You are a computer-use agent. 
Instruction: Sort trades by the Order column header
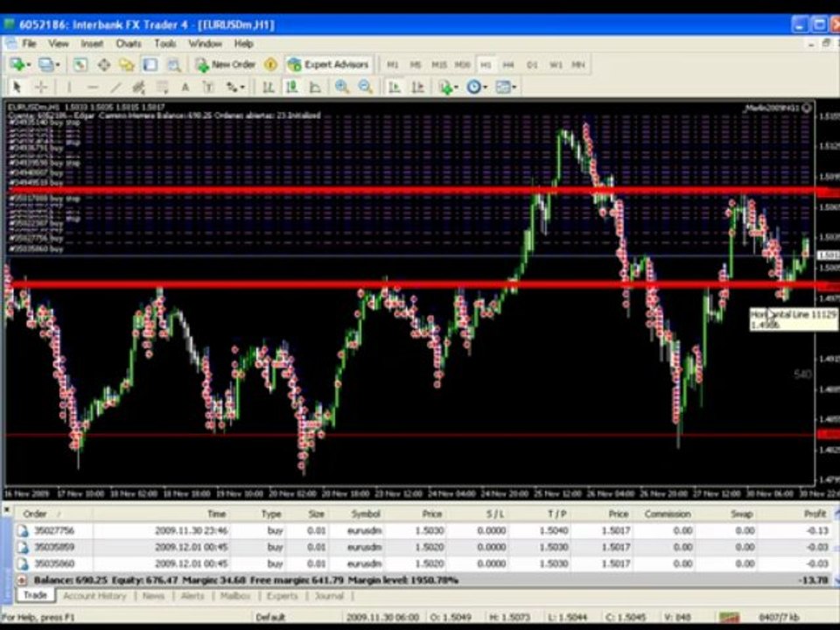[35, 514]
